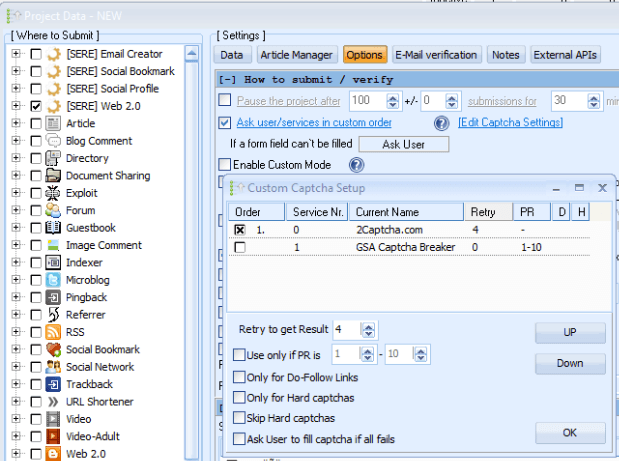Click the [SERE] Web 2.0 gear icon
The image size is (619, 461).
click(x=54, y=106)
